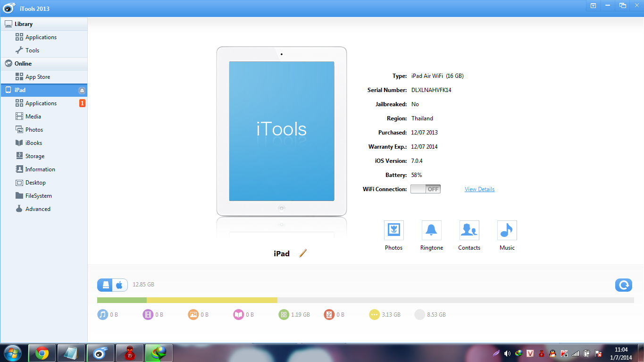
Task: Click the gray free-space storage icon
Action: pyautogui.click(x=419, y=314)
